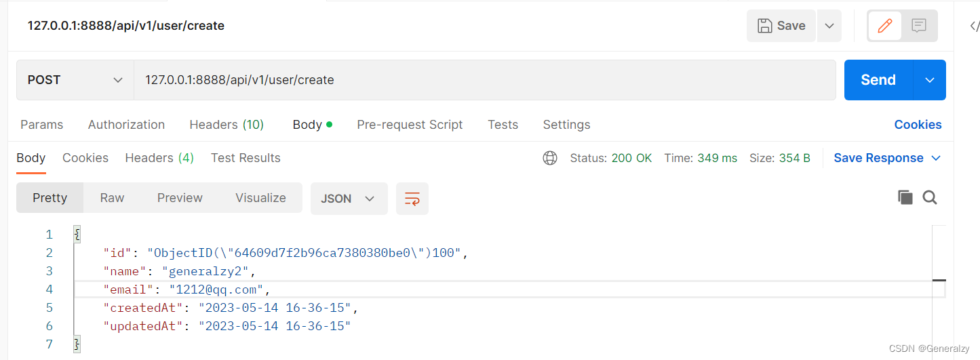Open the request Headers (10) tab
980x360 pixels.
(x=227, y=125)
